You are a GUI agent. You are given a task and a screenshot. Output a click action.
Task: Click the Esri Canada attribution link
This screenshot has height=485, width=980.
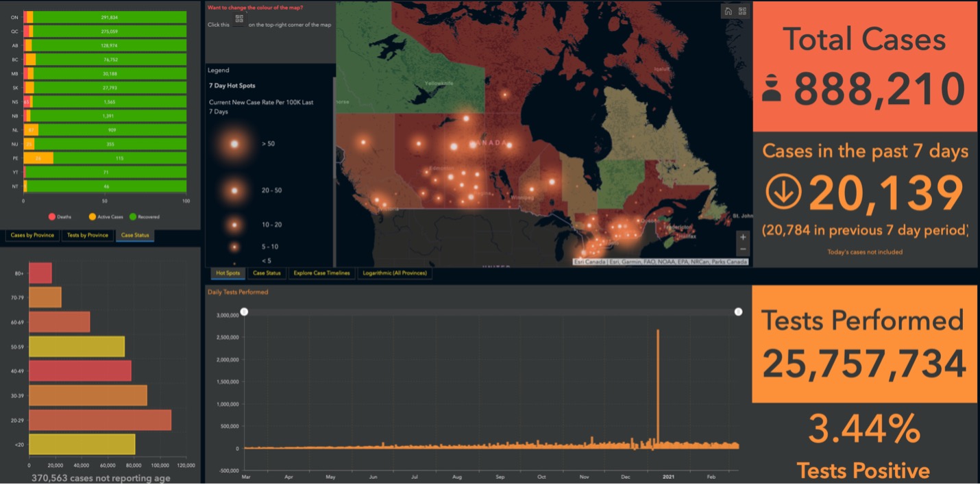tap(591, 261)
